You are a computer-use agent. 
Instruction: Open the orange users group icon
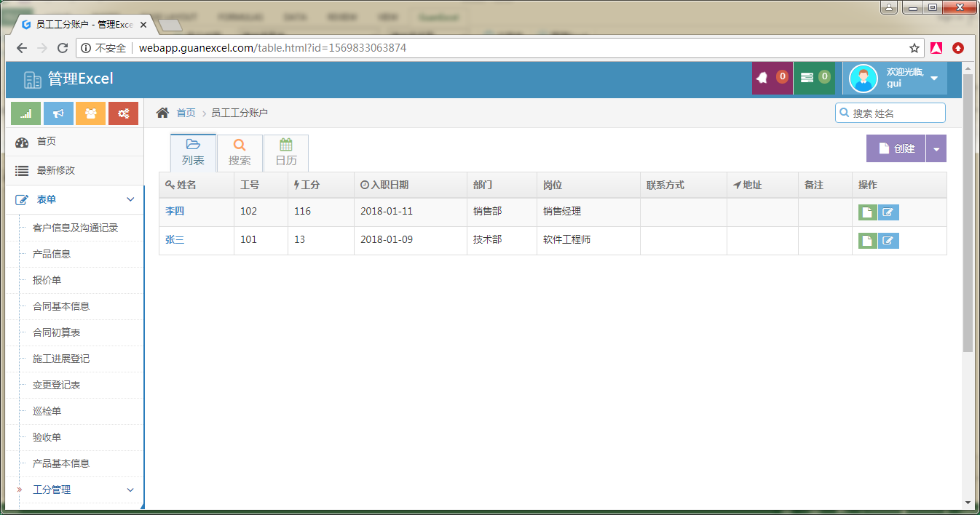click(x=90, y=113)
